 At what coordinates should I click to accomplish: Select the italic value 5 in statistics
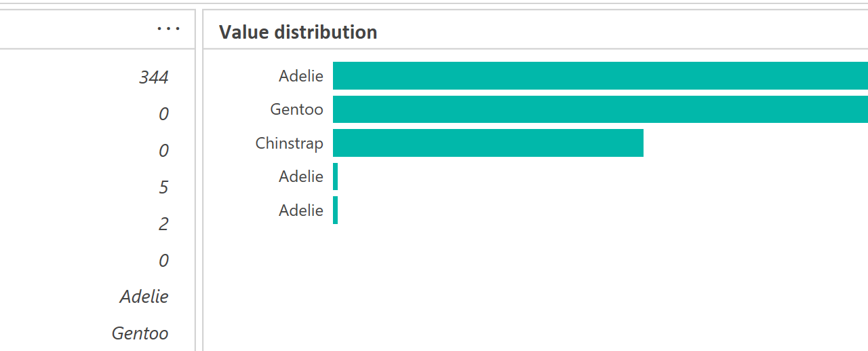(x=163, y=187)
